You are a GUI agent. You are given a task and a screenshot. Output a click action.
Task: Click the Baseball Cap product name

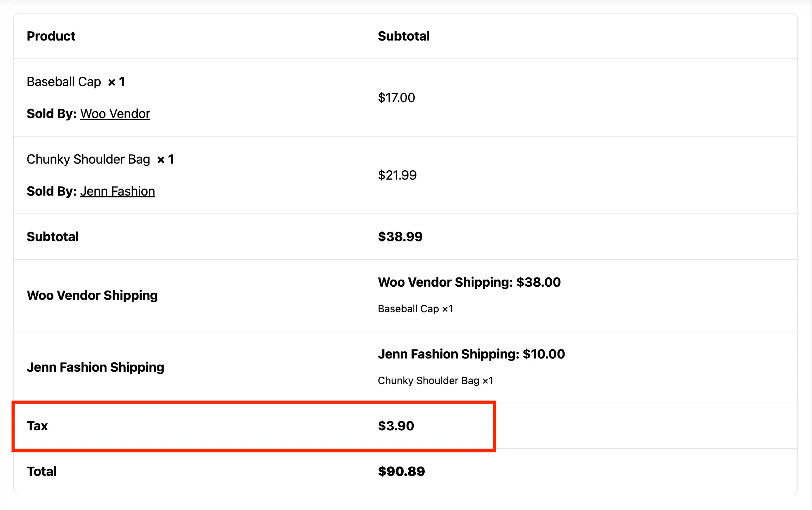(x=64, y=82)
